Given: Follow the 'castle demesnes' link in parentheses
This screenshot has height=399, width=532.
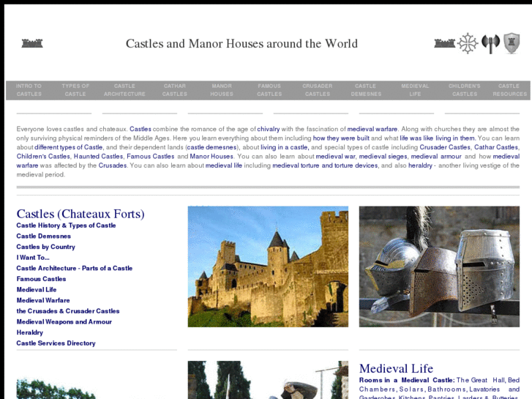Looking at the screenshot, I should (x=211, y=147).
